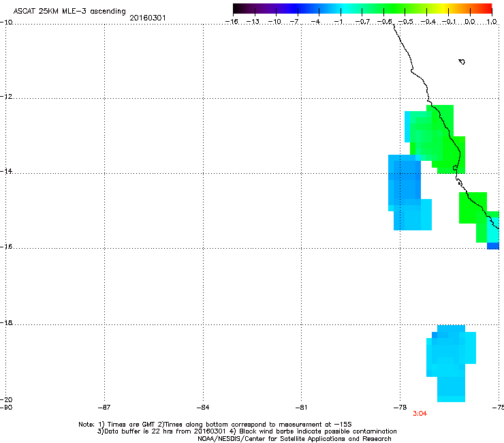This screenshot has height=443, width=504.
Task: Click the -0.7 label on the color scale
Action: (x=362, y=22)
